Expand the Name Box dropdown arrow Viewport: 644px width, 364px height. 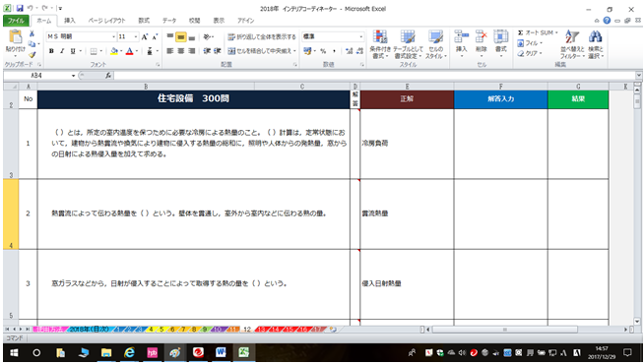pyautogui.click(x=73, y=76)
